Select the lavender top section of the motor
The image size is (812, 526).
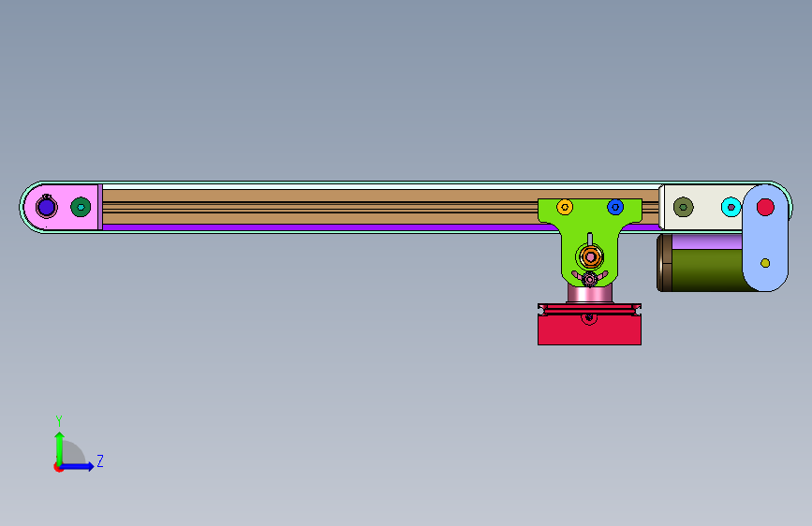pos(707,241)
